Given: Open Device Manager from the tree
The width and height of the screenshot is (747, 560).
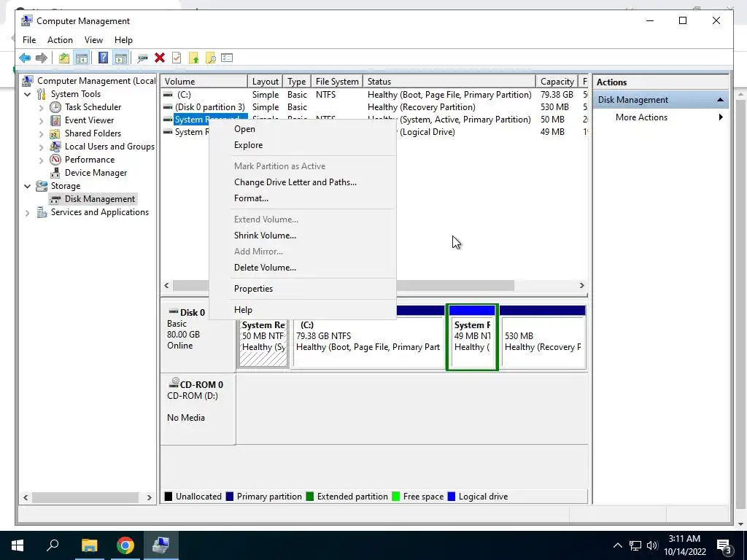Looking at the screenshot, I should tap(96, 172).
